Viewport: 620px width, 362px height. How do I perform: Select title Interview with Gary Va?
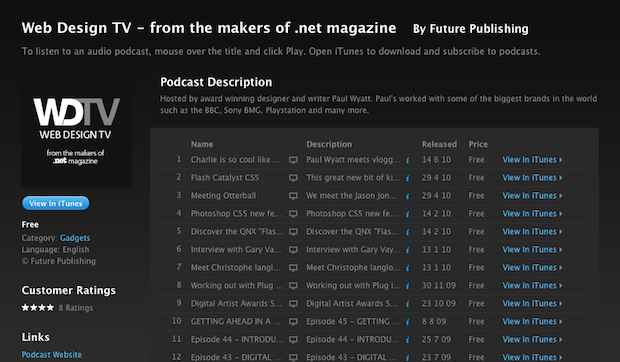(236, 249)
